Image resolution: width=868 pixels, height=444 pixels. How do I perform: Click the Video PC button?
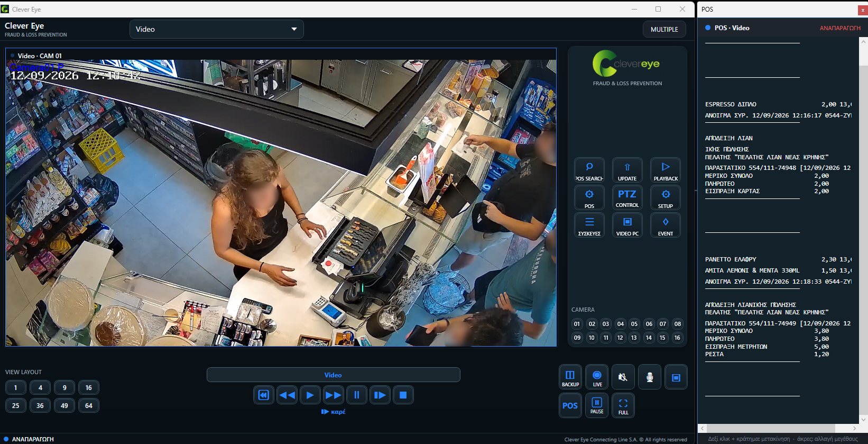click(x=627, y=225)
